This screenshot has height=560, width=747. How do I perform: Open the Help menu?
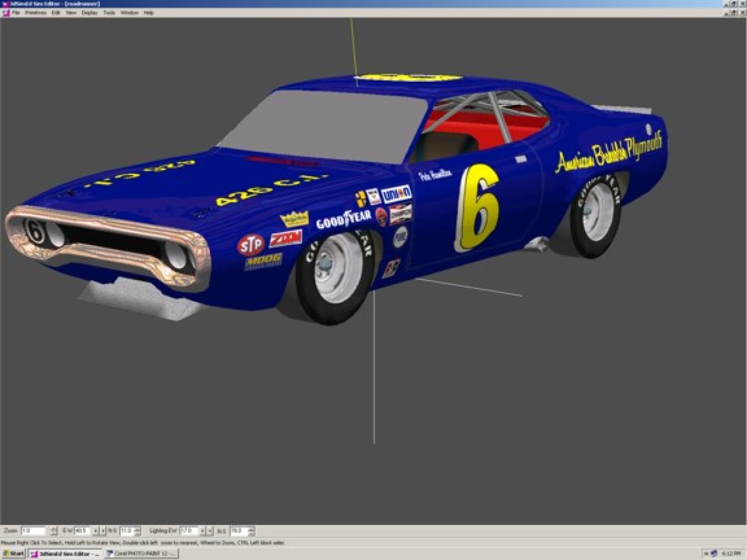(149, 12)
